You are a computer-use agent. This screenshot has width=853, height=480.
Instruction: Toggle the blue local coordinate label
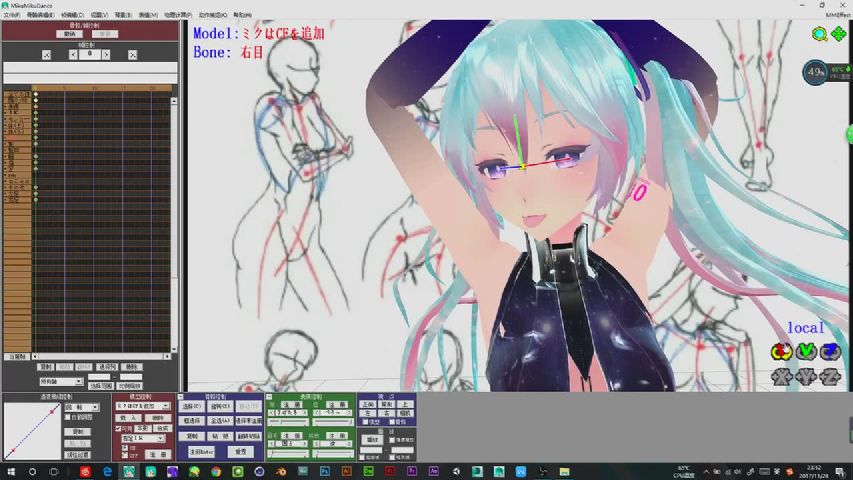coord(806,328)
